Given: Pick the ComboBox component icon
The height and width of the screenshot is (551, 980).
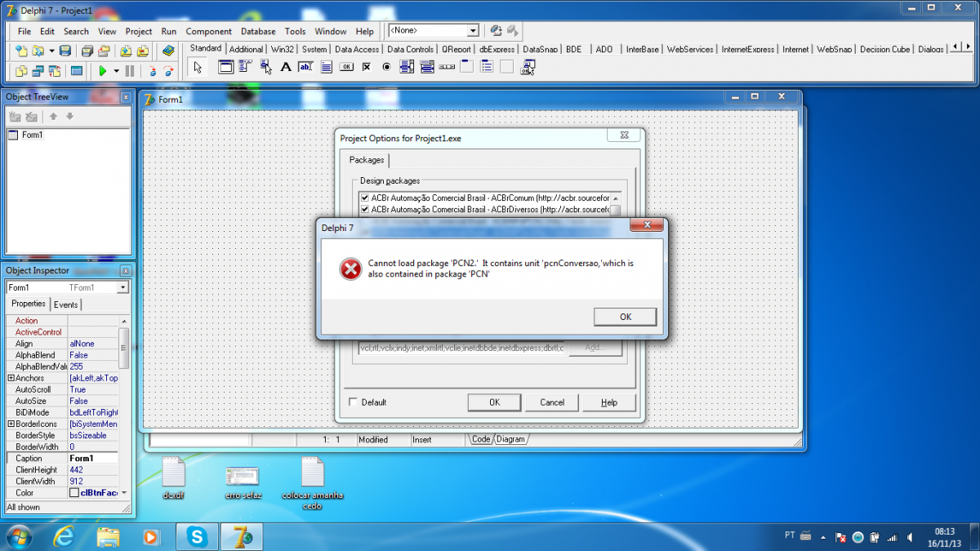Looking at the screenshot, I should tap(426, 68).
